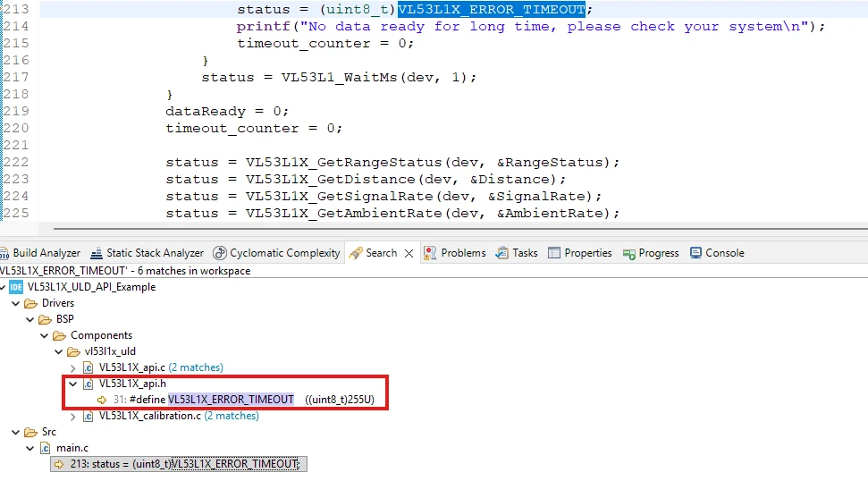Expand VL53L1X_calibration.c matches
The height and width of the screenshot is (481, 868).
pyautogui.click(x=73, y=416)
